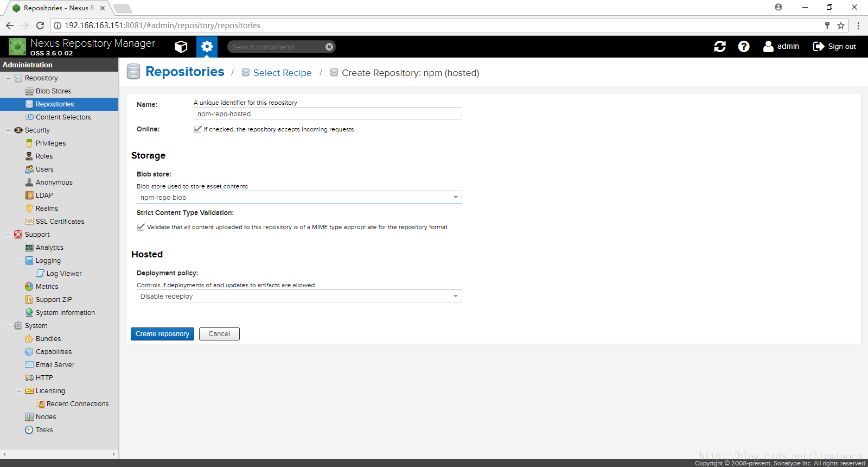Toggle the Online checkbox
Viewport: 868px width, 467px height.
pos(198,129)
